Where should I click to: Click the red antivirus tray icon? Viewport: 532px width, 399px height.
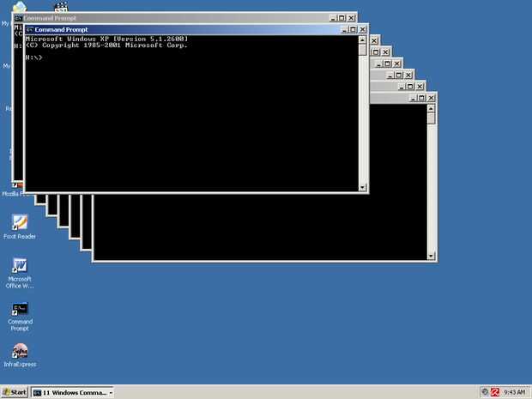[495, 392]
